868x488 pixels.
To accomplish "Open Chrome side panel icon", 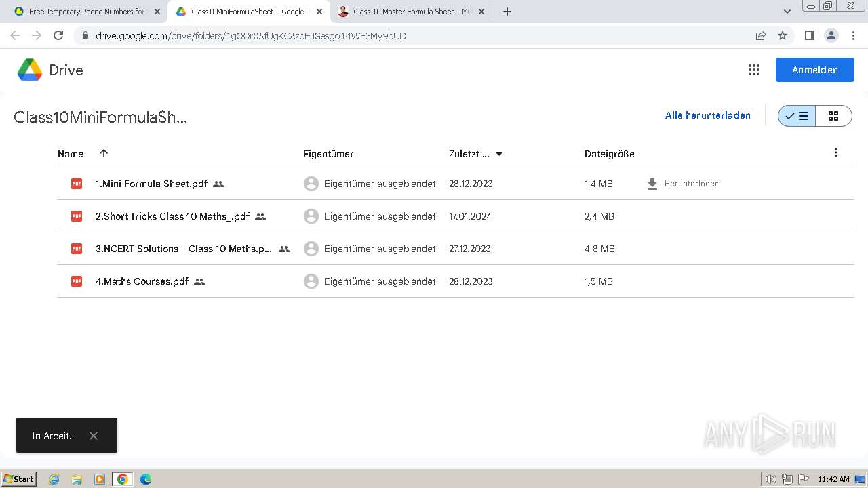I will [x=809, y=36].
